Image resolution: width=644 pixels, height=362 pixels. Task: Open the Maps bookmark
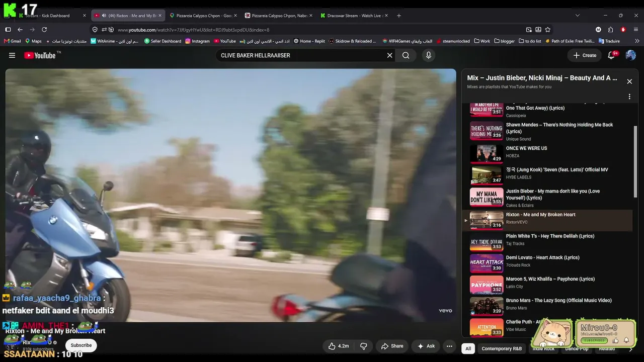(x=33, y=41)
